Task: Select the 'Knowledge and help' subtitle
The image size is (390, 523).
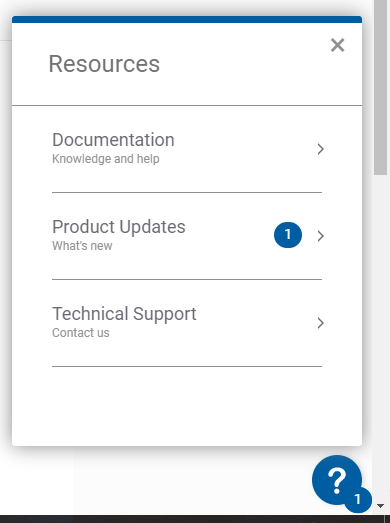Action: (x=106, y=159)
